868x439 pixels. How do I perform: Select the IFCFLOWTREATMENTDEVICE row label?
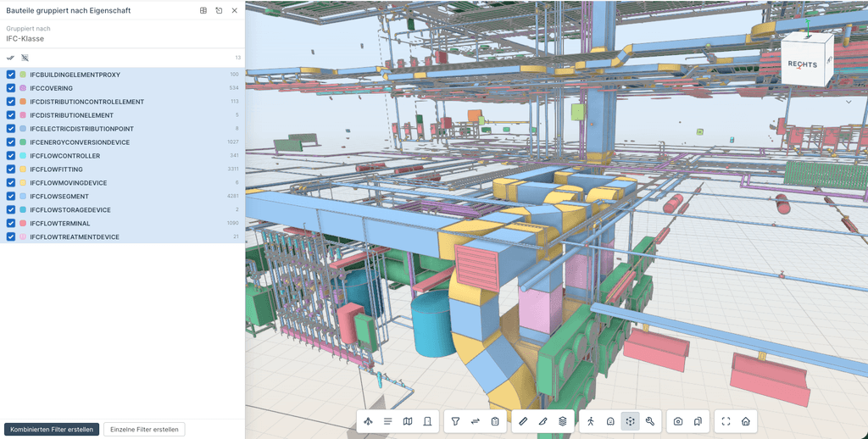[75, 237]
